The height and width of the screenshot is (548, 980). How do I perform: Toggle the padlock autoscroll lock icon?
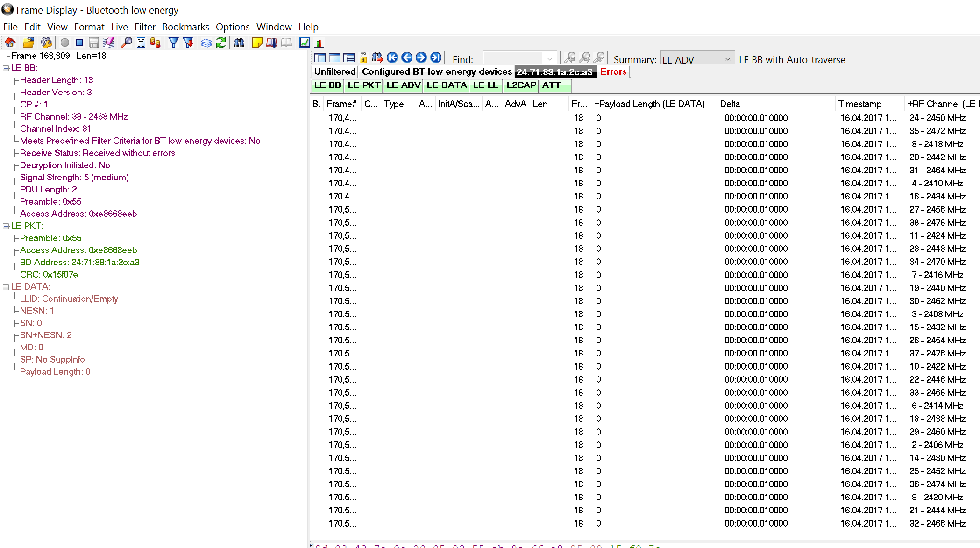363,58
